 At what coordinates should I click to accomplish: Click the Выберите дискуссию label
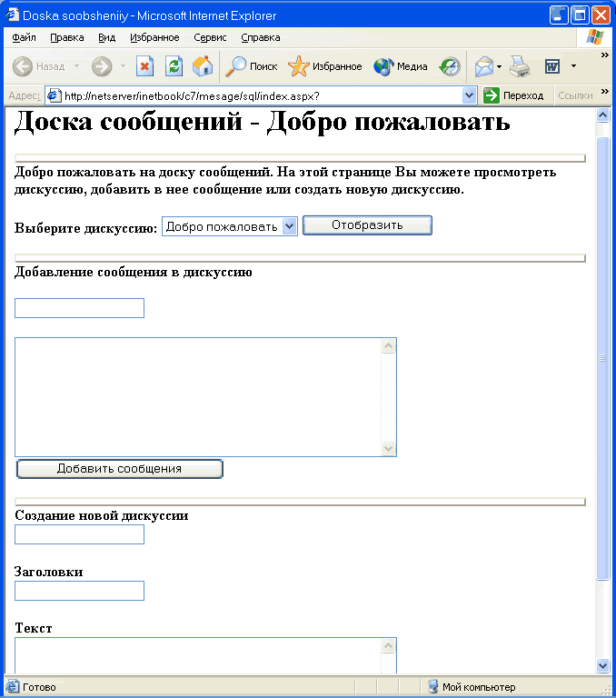tap(86, 228)
